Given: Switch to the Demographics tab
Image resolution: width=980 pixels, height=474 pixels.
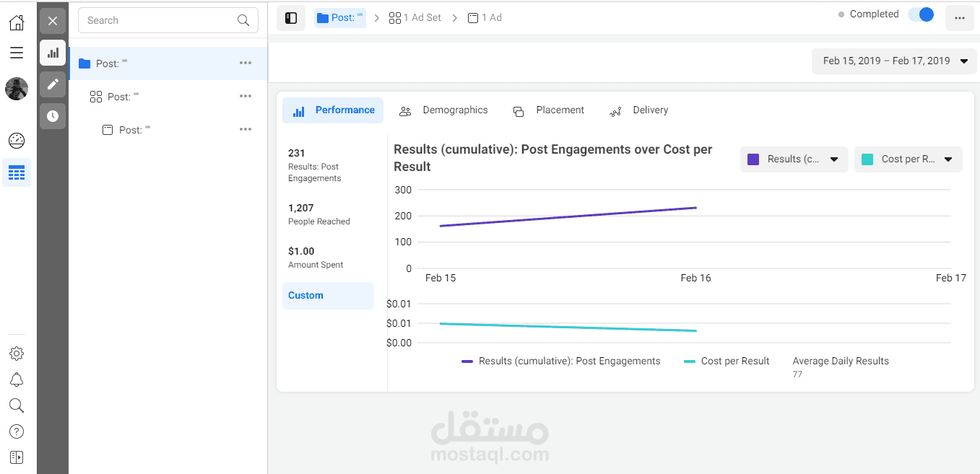Looking at the screenshot, I should click(445, 110).
